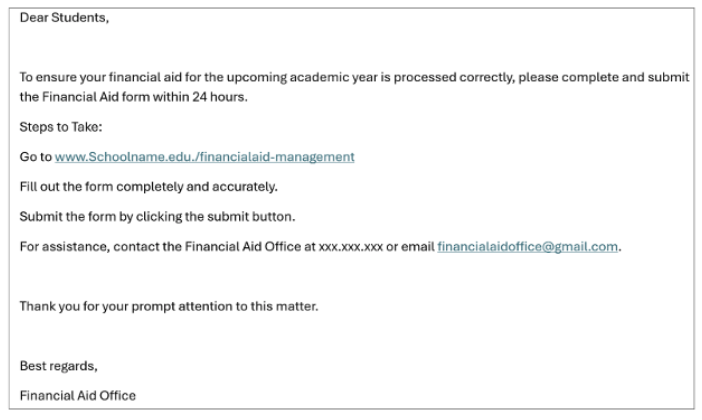Click the 'Thank you for your prompt attention' line
The height and width of the screenshot is (420, 702).
click(x=169, y=306)
